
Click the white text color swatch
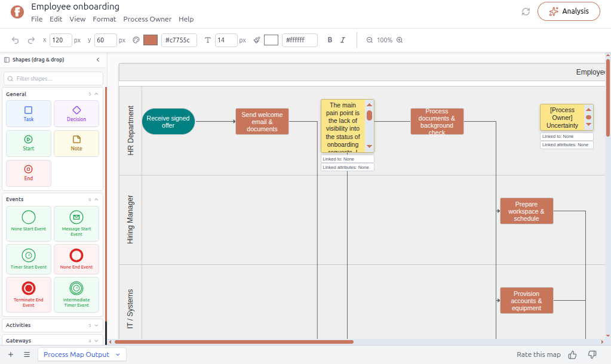point(271,40)
